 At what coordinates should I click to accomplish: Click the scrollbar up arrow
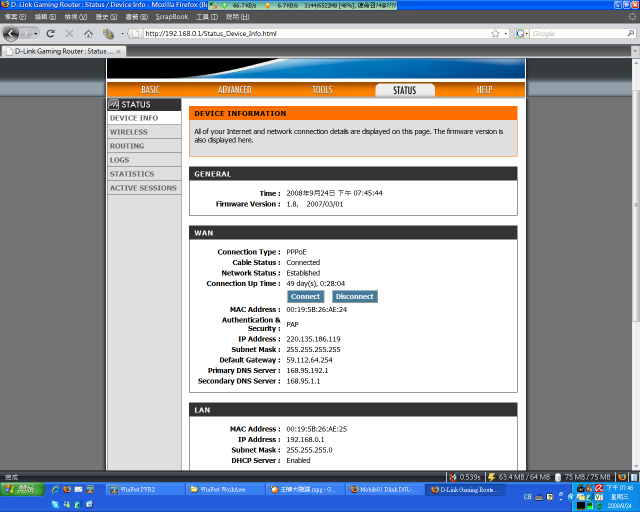click(x=636, y=62)
